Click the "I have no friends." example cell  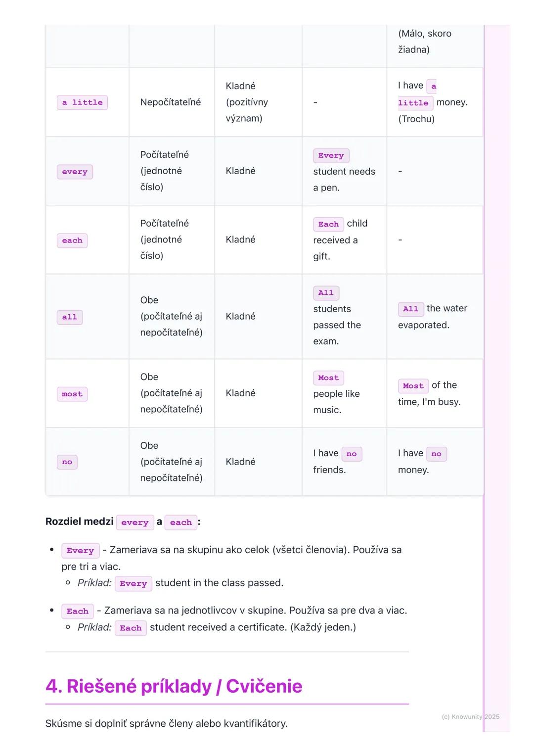[x=337, y=462]
